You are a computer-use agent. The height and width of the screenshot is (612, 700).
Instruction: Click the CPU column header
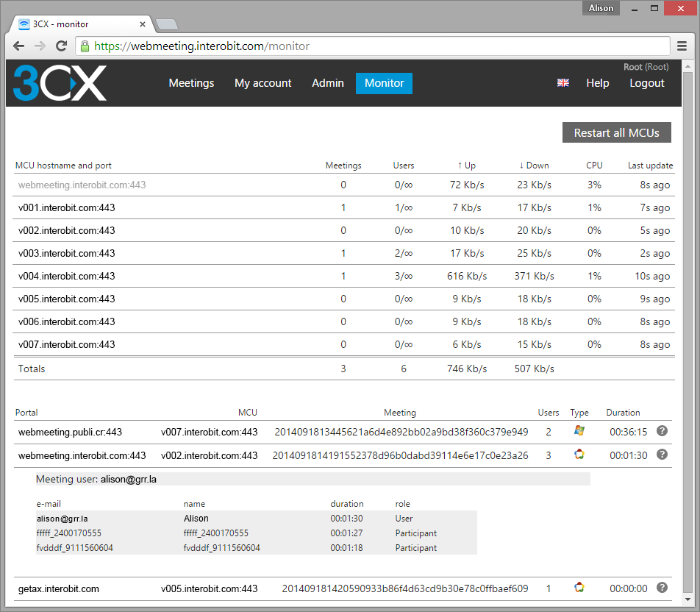[594, 166]
